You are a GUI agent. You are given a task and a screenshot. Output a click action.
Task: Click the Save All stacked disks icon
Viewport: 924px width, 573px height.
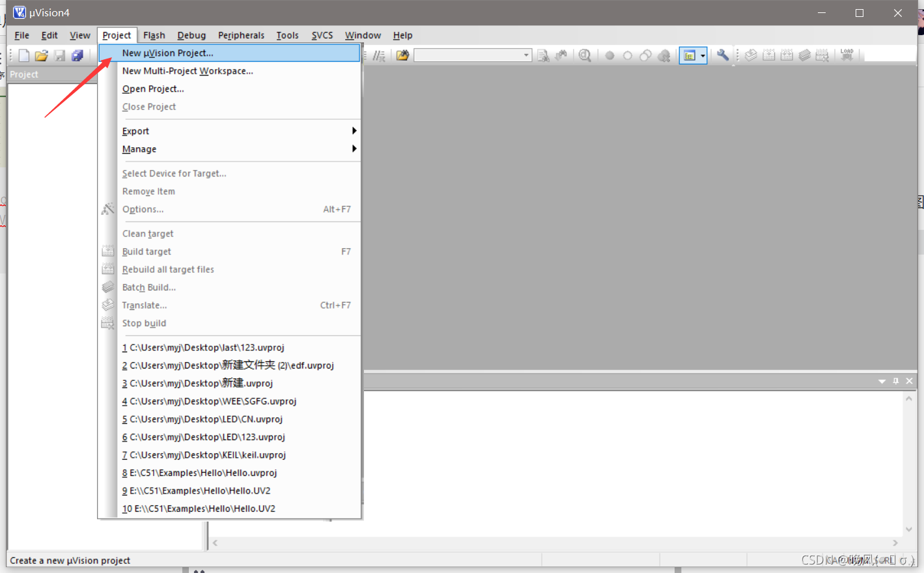point(77,56)
